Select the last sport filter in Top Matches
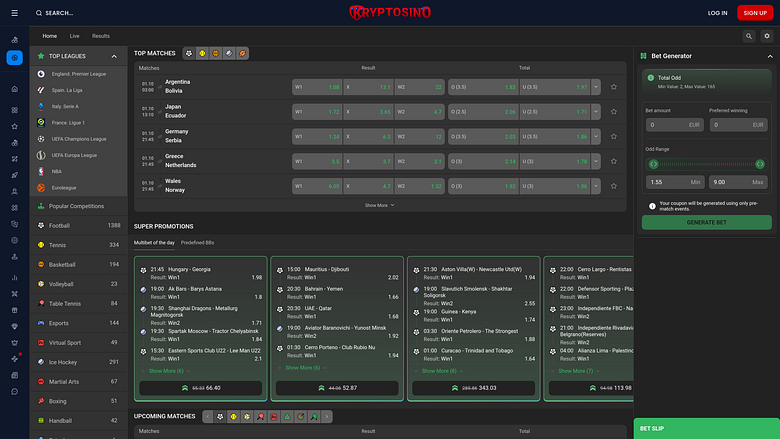Image resolution: width=780 pixels, height=439 pixels. click(242, 53)
